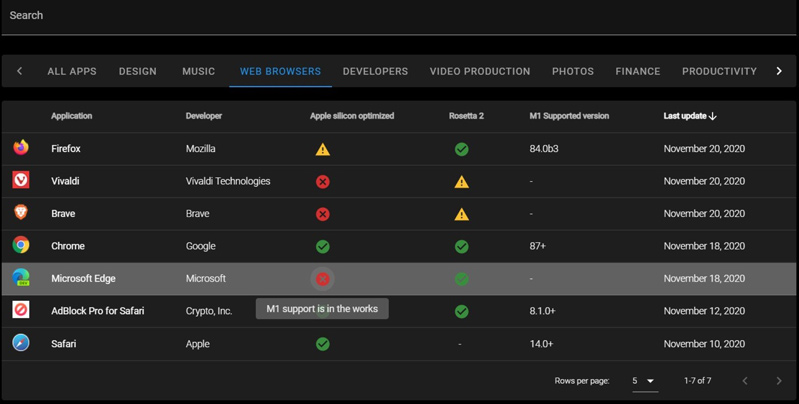Click the Safari compass icon
This screenshot has height=404, width=799.
pos(21,343)
